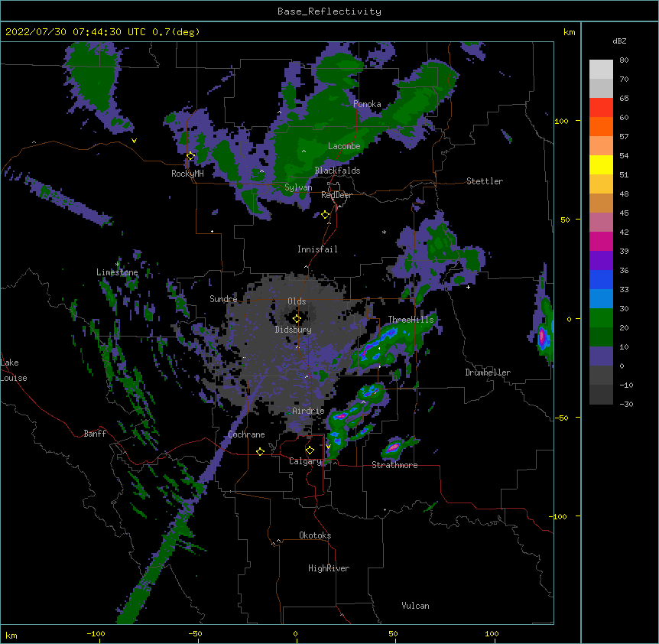The height and width of the screenshot is (644, 659).
Task: Click the Limestone label
Action: [117, 272]
